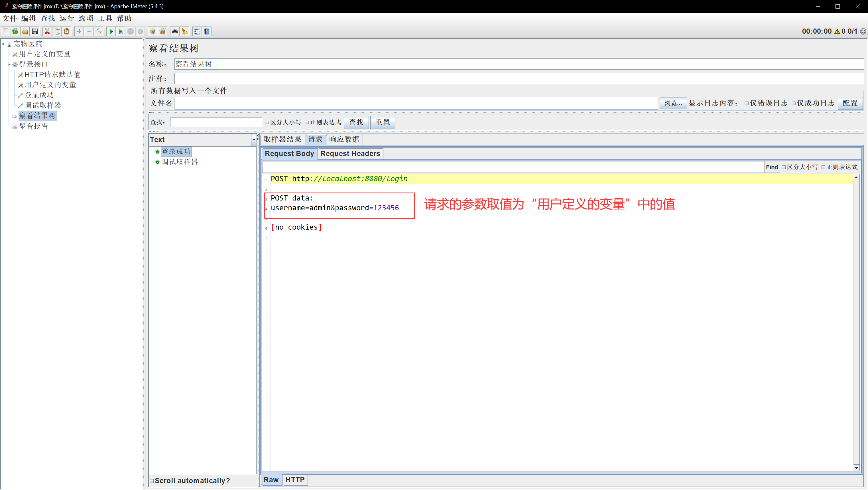Click the 重置 reset button
The height and width of the screenshot is (490, 868).
pyautogui.click(x=383, y=122)
